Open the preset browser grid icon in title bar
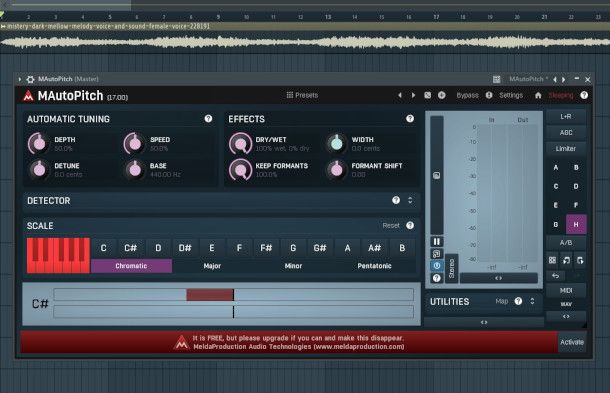Viewport: 610px width, 393px height. tap(496, 79)
